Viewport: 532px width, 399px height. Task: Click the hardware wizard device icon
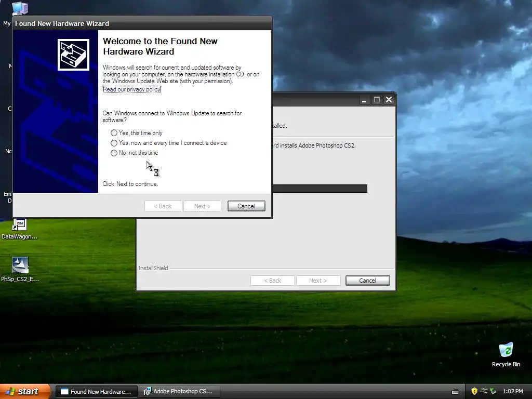point(73,55)
